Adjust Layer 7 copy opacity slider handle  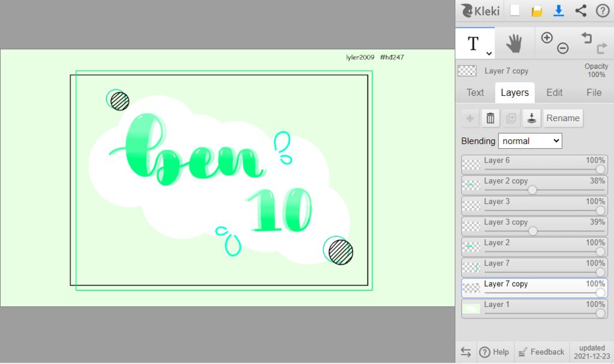point(600,293)
